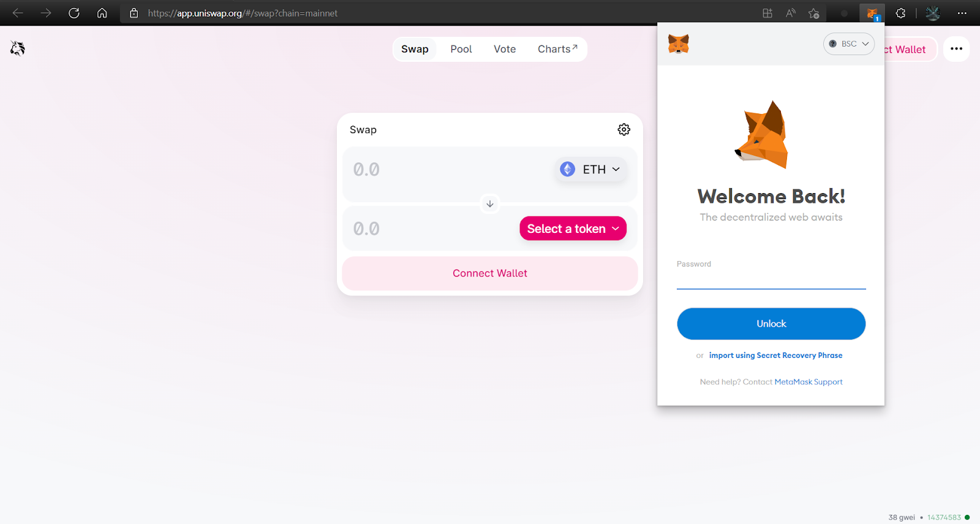
Task: Open swap settings gear icon
Action: tap(624, 129)
